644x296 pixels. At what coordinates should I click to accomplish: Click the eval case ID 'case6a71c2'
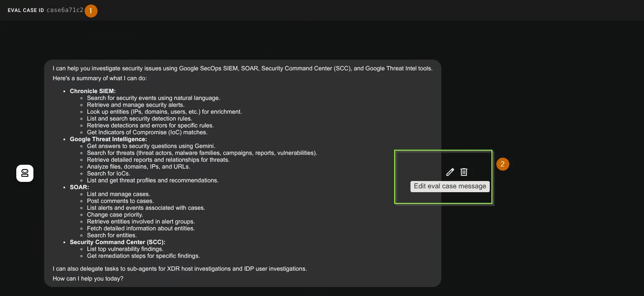pos(65,10)
